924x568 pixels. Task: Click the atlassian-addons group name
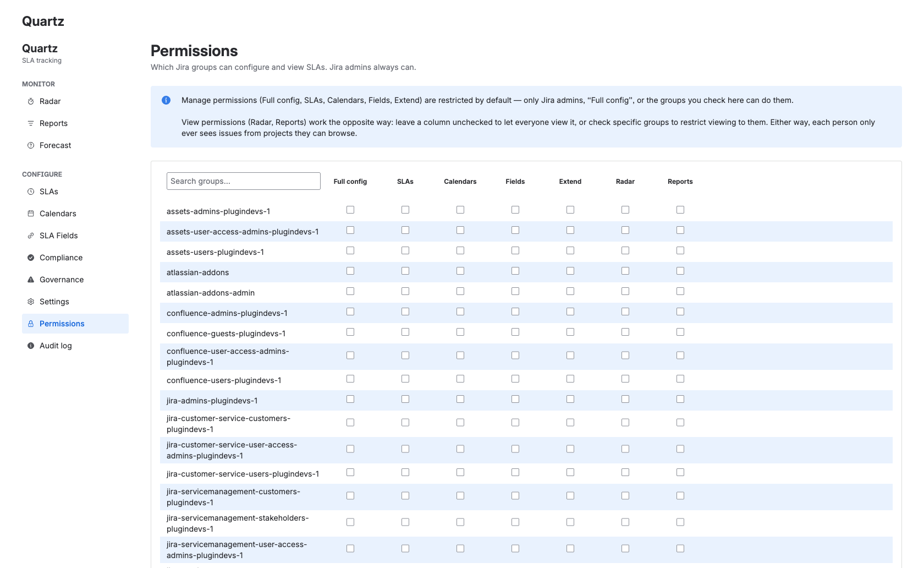[198, 272]
